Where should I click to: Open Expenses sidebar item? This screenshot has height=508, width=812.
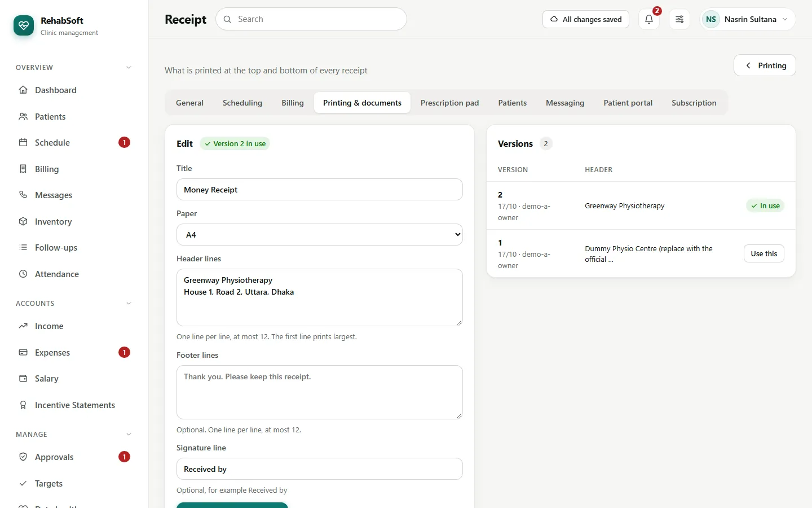coord(74,352)
